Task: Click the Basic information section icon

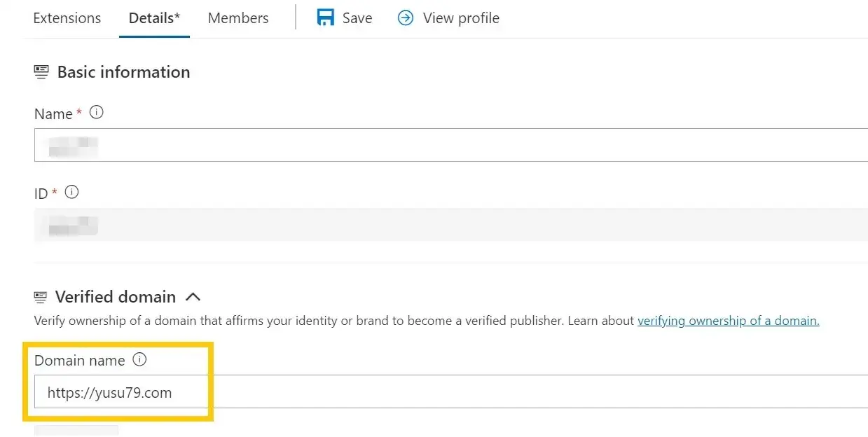Action: click(41, 72)
